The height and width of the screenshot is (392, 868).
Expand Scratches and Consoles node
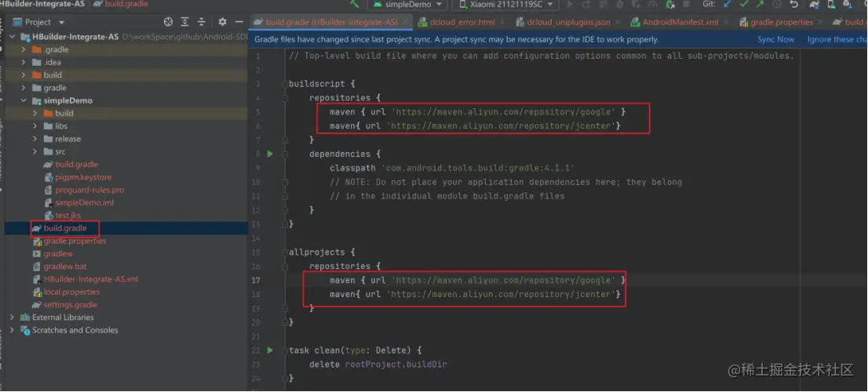(13, 330)
